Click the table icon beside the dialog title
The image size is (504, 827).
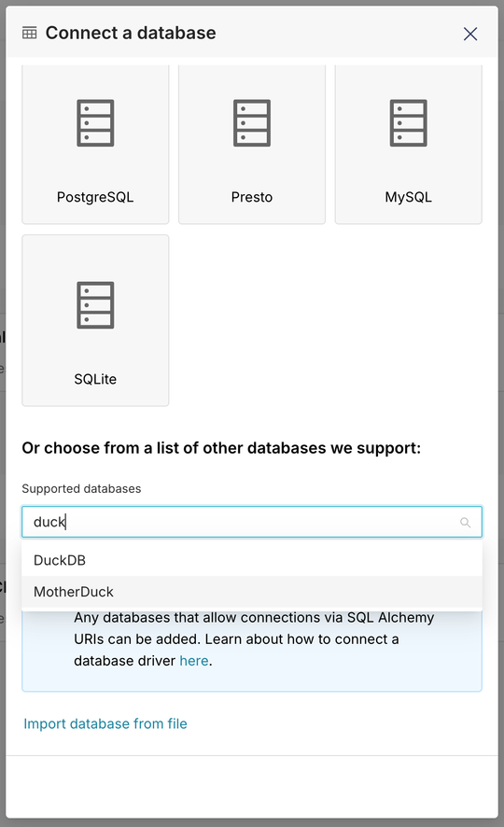click(30, 34)
